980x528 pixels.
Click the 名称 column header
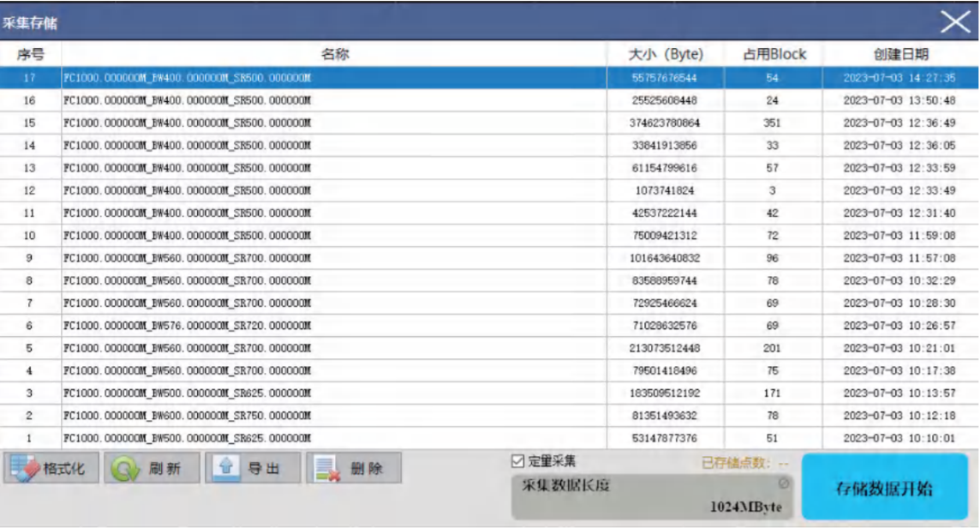point(334,54)
